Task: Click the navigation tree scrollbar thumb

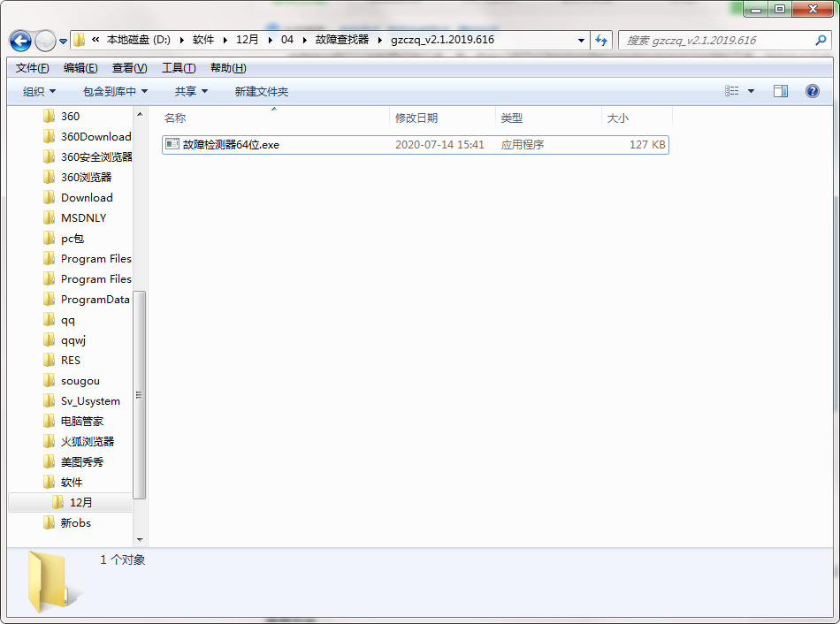Action: point(140,395)
